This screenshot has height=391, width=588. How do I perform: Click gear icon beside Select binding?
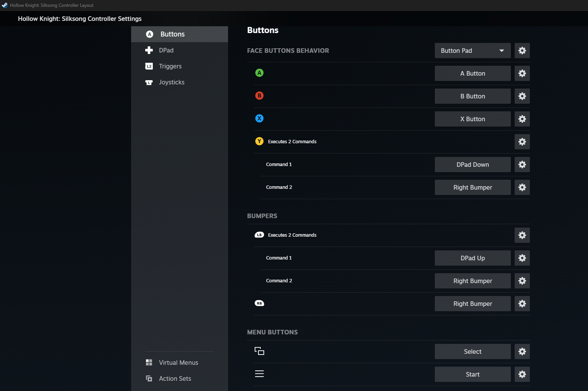[x=522, y=351]
